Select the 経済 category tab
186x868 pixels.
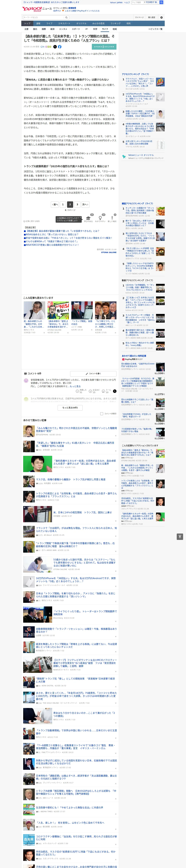click(x=52, y=29)
